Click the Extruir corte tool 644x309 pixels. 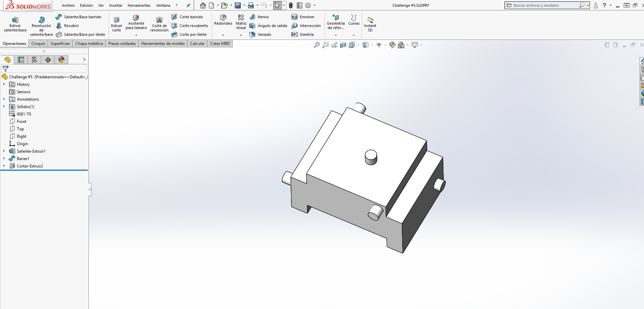[x=117, y=24]
